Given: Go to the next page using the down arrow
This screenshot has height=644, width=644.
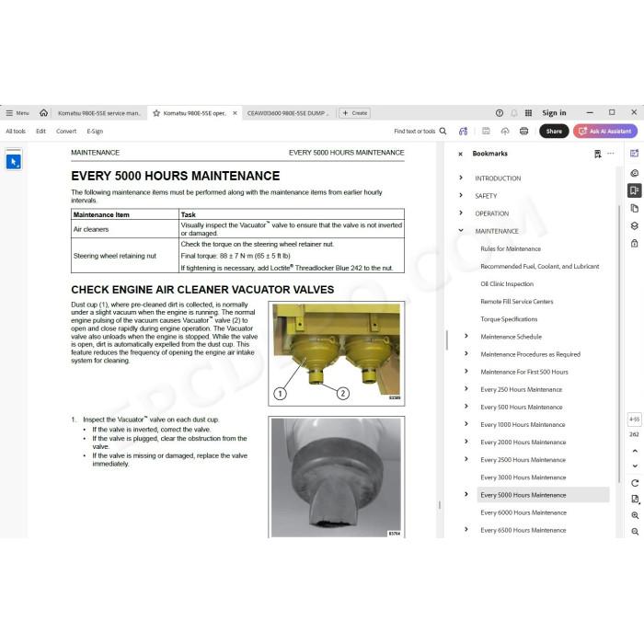Looking at the screenshot, I should [635, 466].
